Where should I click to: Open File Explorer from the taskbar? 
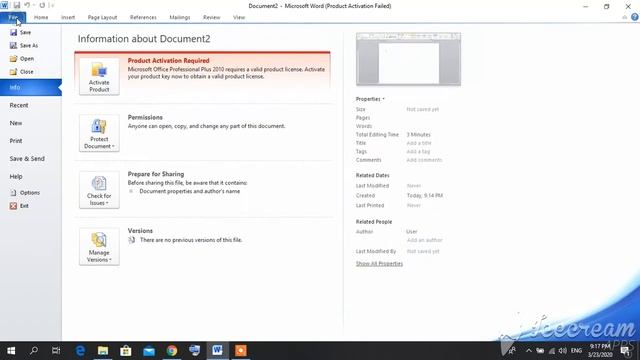[x=103, y=351]
